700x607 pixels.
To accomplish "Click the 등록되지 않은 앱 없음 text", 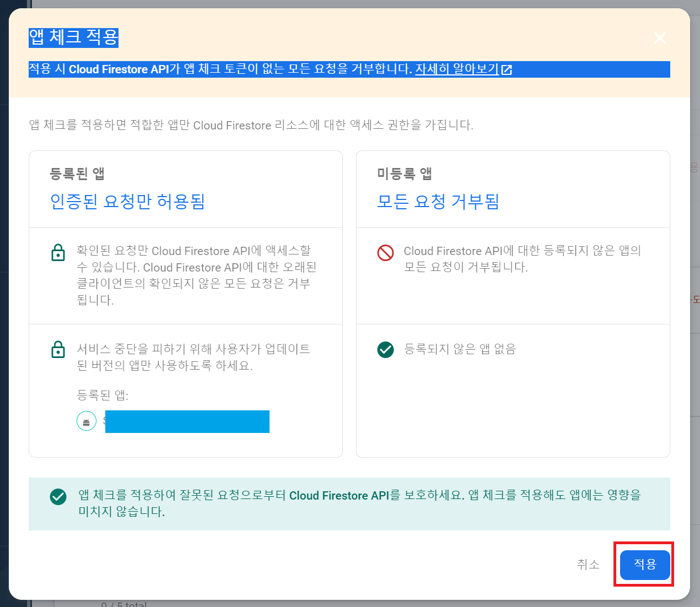I will pos(460,349).
